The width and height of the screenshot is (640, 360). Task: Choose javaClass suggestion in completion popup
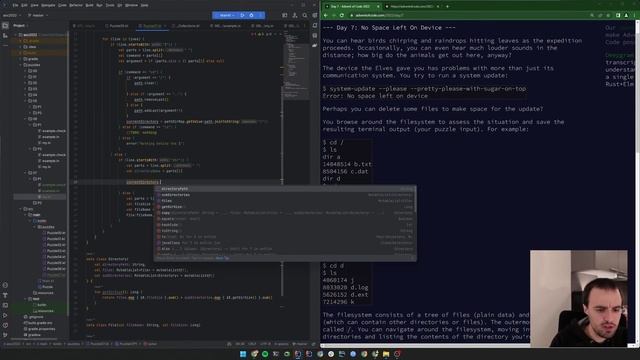(285, 243)
